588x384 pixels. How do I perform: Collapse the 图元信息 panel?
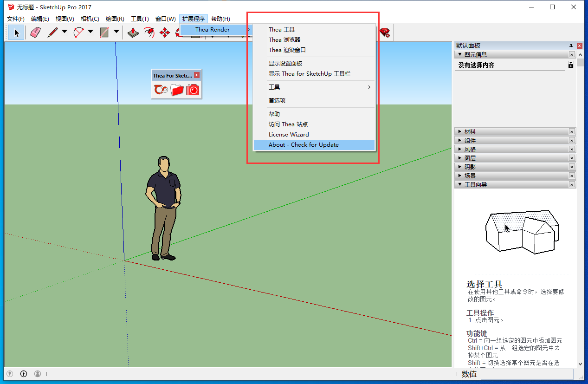coord(460,54)
